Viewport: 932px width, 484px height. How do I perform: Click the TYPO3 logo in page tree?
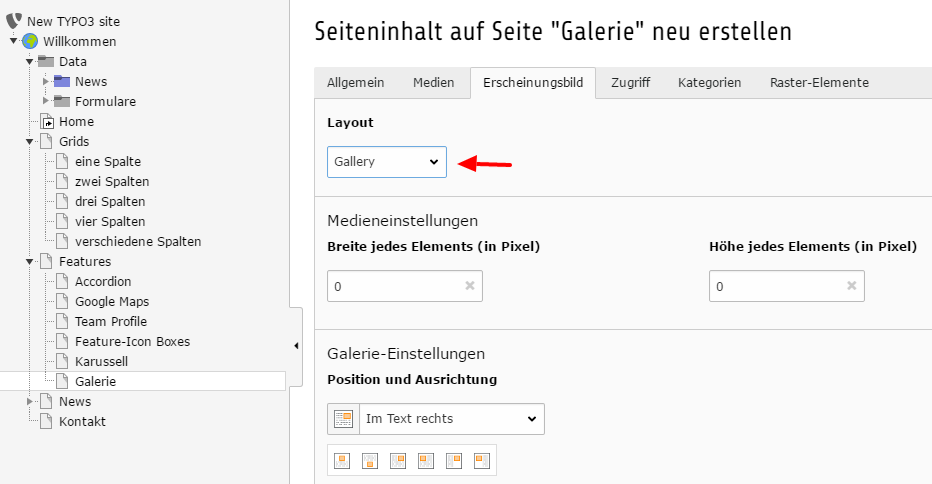tap(14, 21)
